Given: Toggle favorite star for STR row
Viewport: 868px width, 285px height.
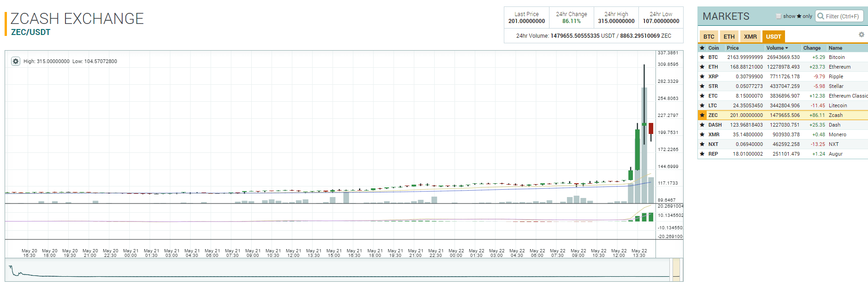Looking at the screenshot, I should click(x=702, y=86).
